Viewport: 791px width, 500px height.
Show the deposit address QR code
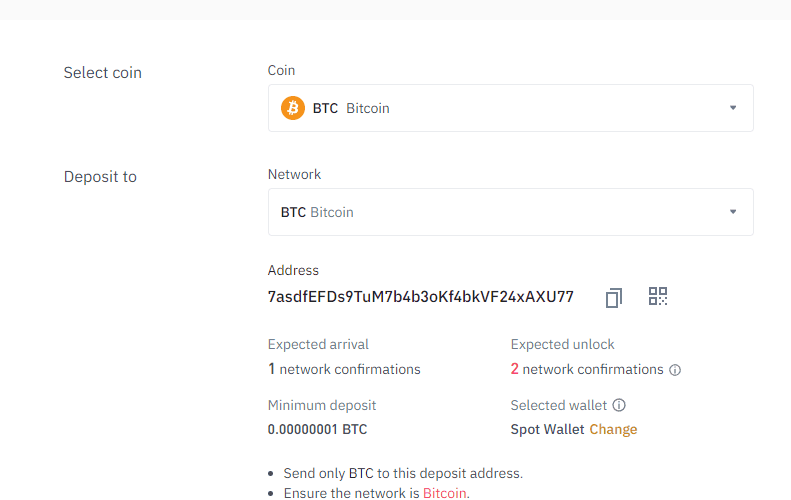(658, 296)
